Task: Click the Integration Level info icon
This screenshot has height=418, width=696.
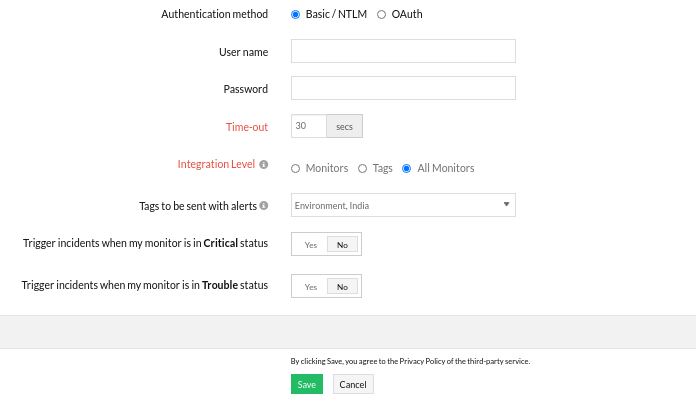Action: (264, 164)
